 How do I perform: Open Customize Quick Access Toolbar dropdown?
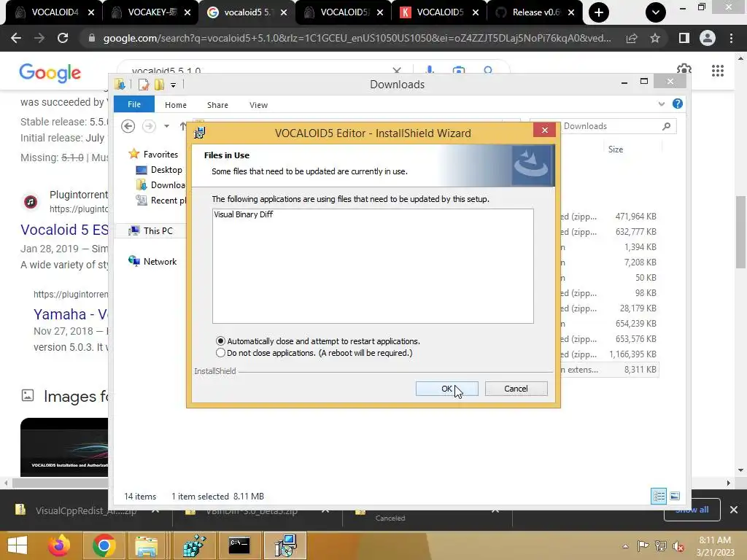point(173,85)
